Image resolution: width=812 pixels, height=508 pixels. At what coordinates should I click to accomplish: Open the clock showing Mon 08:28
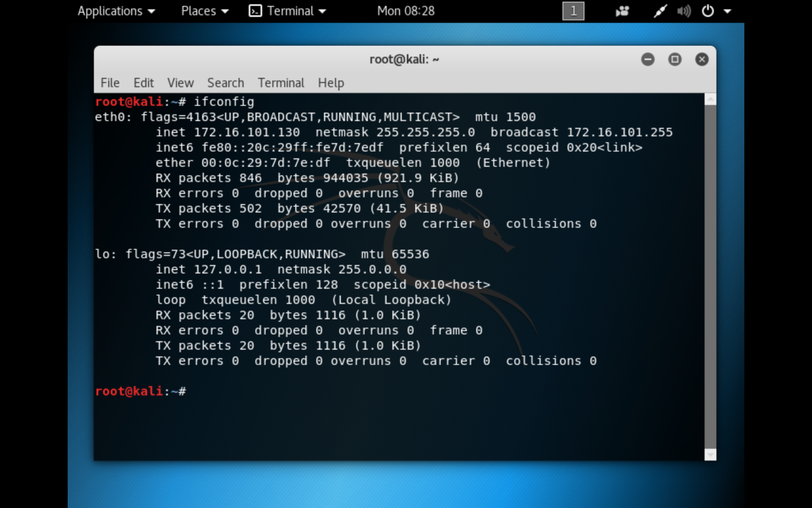tap(406, 11)
